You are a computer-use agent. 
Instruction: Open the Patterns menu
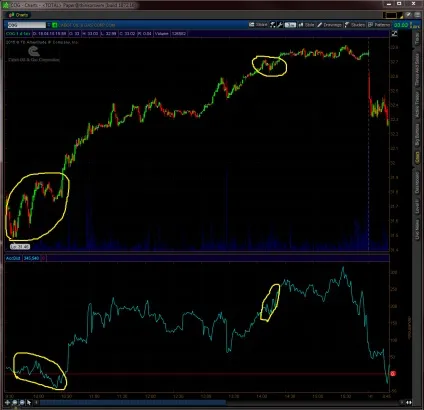click(x=379, y=25)
